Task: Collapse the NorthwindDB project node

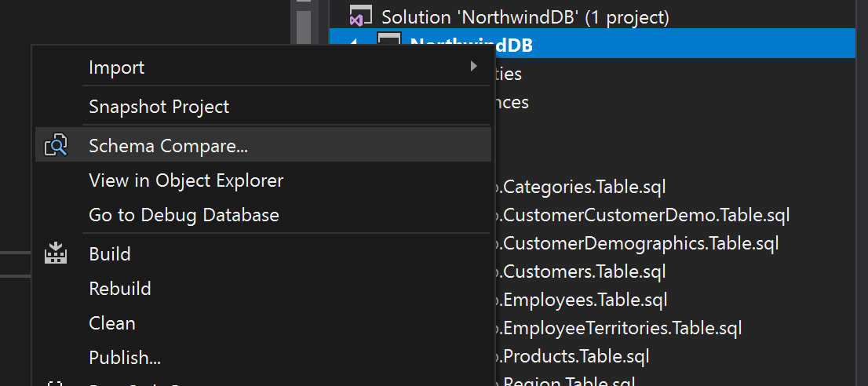Action: (353, 40)
